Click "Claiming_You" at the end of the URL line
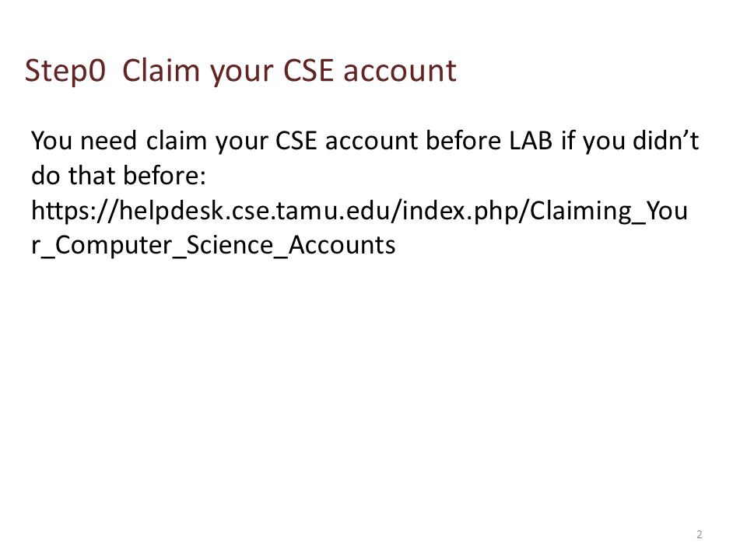Viewport: 747px width, 560px height. pos(608,211)
